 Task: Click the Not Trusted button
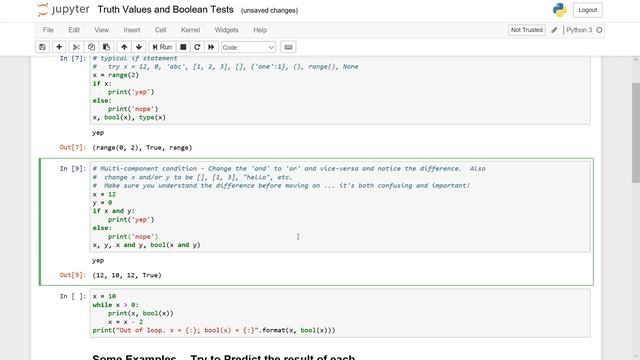[x=527, y=30]
